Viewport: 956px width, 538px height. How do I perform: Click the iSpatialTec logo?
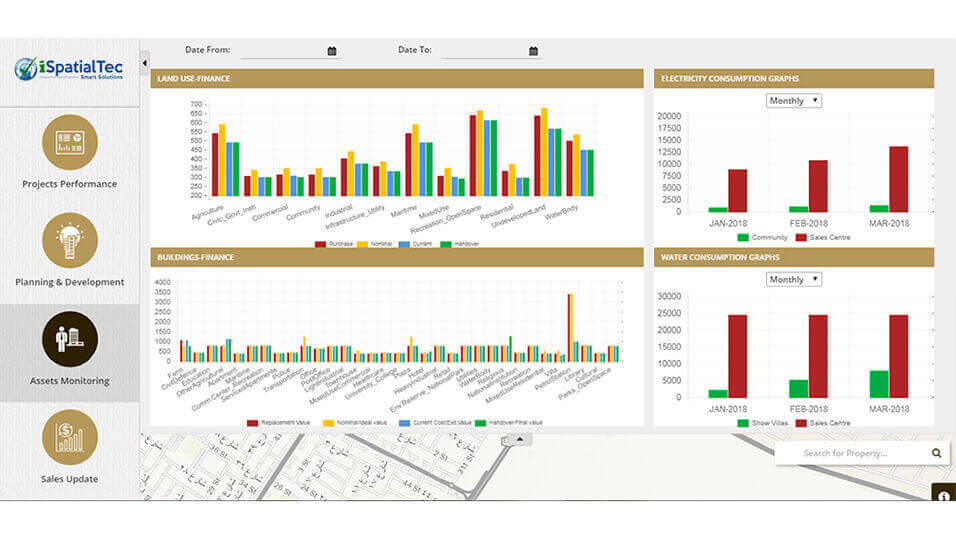(69, 70)
